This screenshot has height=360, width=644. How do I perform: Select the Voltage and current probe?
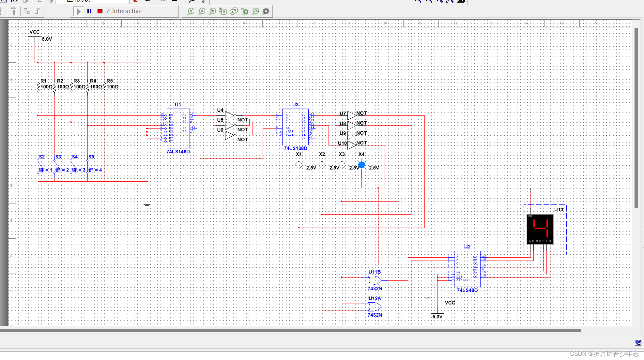pyautogui.click(x=234, y=11)
